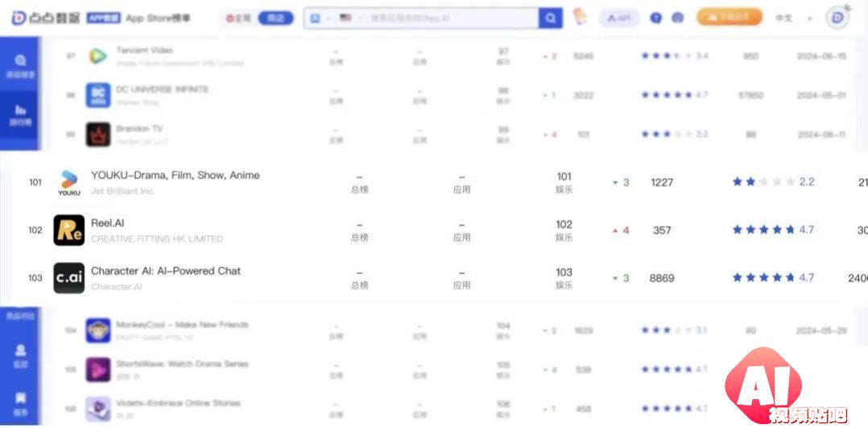868x428 pixels.
Task: Click the user avatar at top right
Action: point(837,18)
